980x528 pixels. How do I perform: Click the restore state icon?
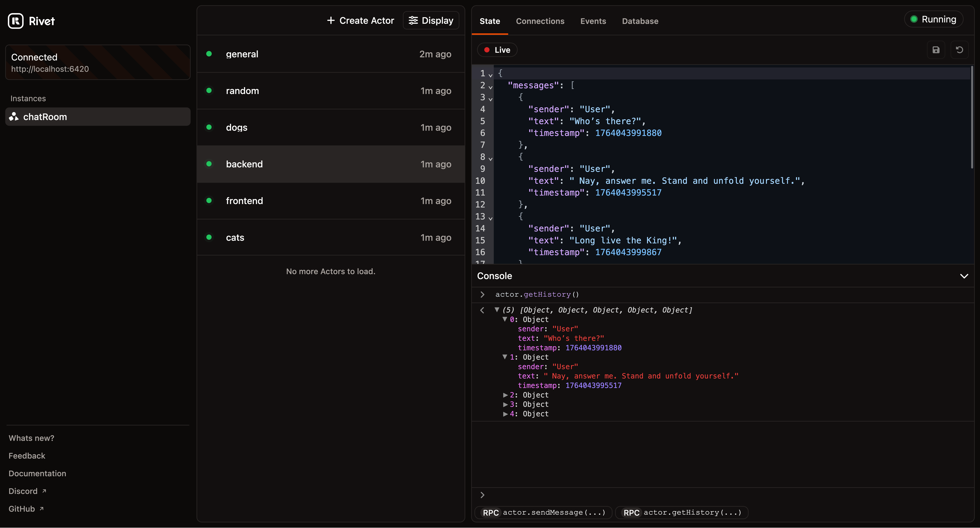coord(960,50)
